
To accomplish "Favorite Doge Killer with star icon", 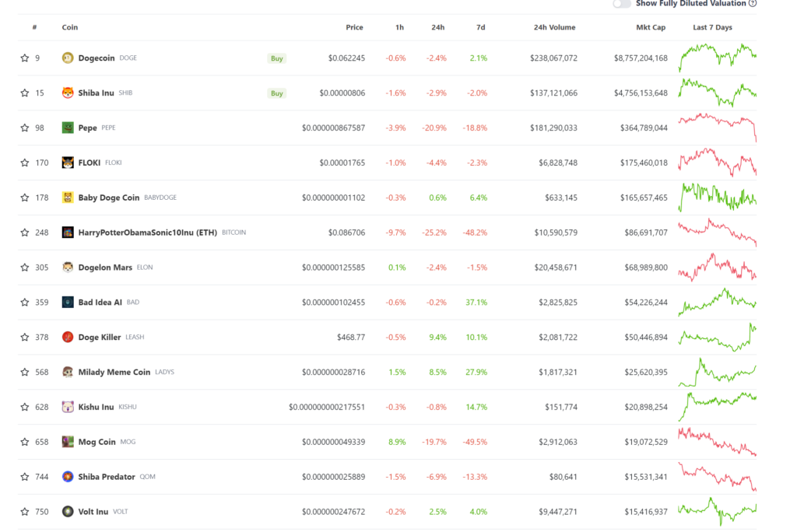I will coord(24,337).
